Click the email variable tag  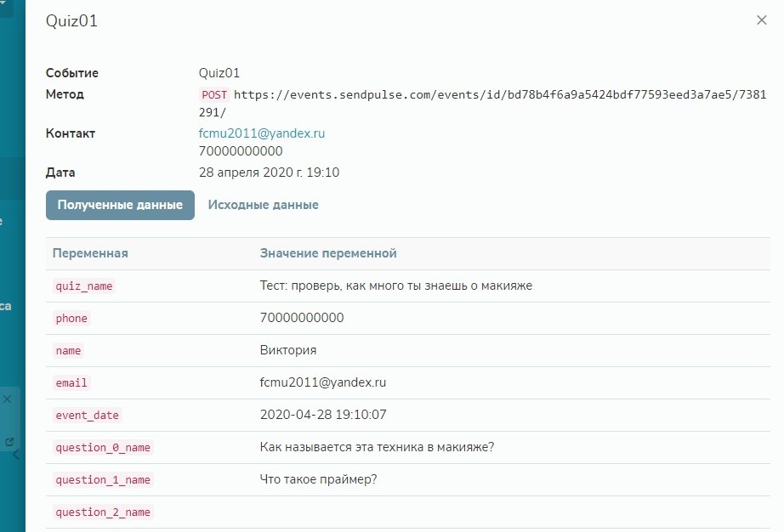(x=71, y=383)
